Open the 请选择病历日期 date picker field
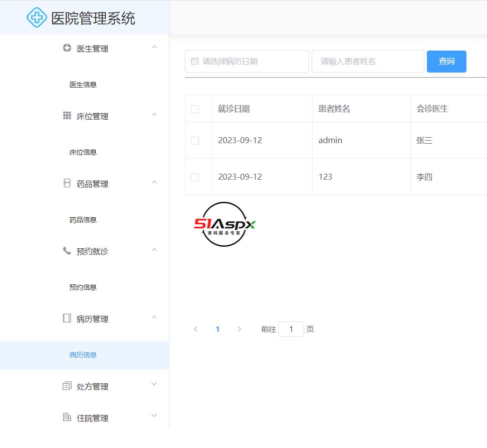Viewport: 487px width, 448px height. pyautogui.click(x=247, y=62)
